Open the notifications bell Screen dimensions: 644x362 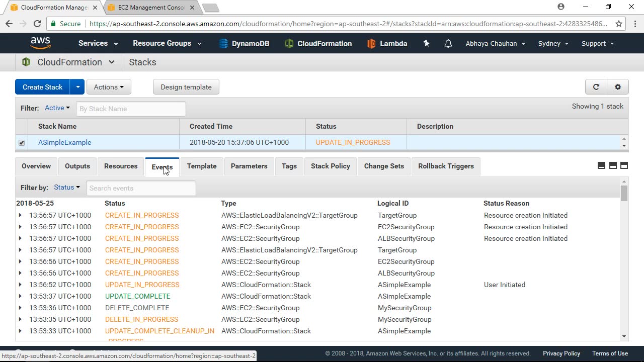click(448, 44)
